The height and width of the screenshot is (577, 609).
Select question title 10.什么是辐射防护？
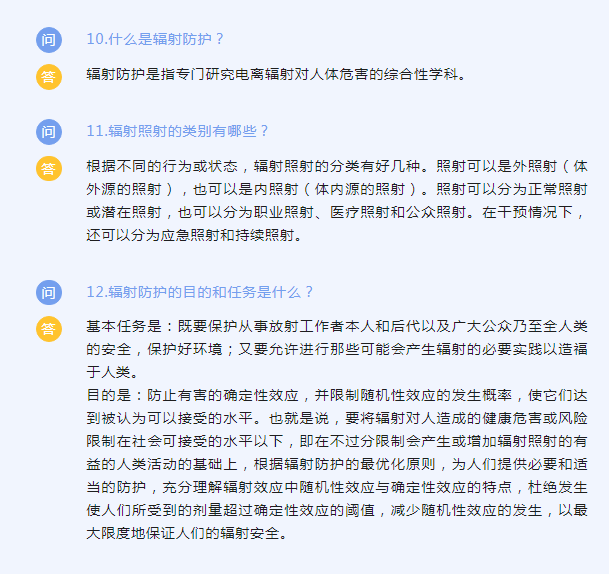(x=155, y=39)
